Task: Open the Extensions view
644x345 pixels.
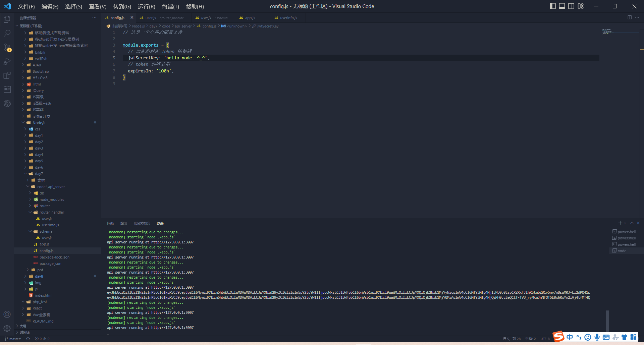Action: [x=7, y=75]
